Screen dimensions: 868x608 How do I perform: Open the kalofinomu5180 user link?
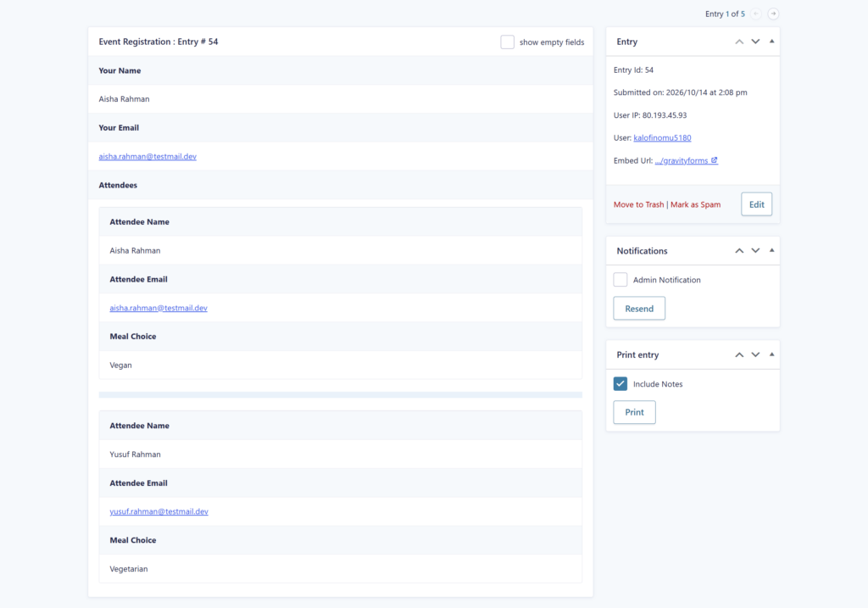[662, 138]
